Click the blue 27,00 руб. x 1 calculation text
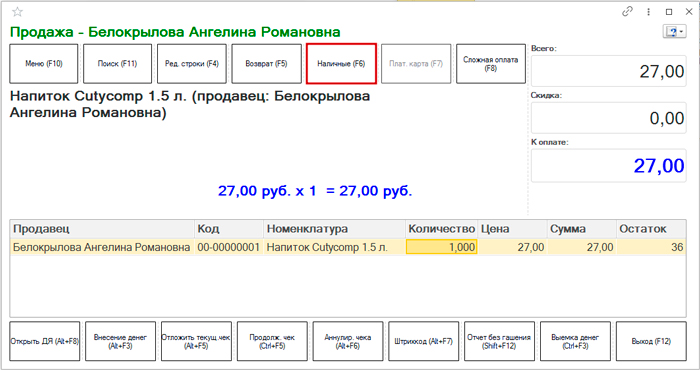This screenshot has width=700, height=370. [315, 191]
